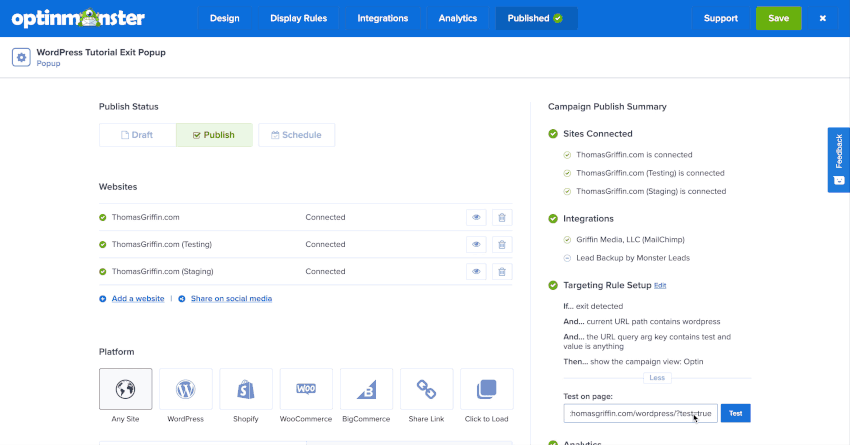Click Add a website link
850x445 pixels.
138,299
